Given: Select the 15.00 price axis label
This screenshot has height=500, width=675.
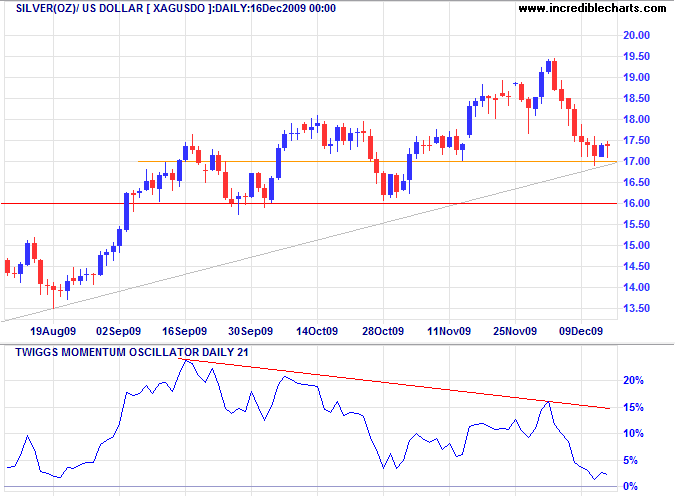Looking at the screenshot, I should coord(636,245).
